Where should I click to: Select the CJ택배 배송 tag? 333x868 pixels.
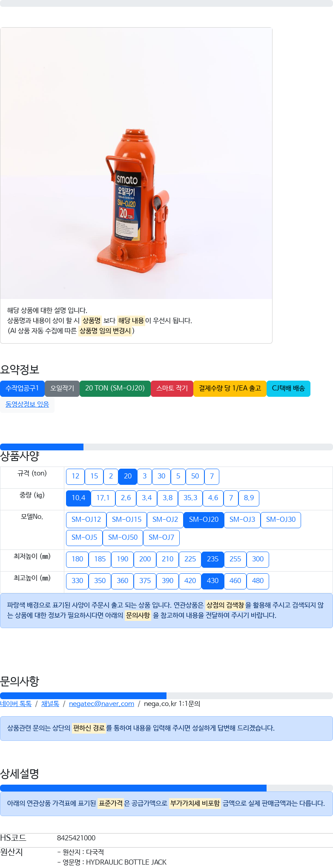click(x=288, y=388)
